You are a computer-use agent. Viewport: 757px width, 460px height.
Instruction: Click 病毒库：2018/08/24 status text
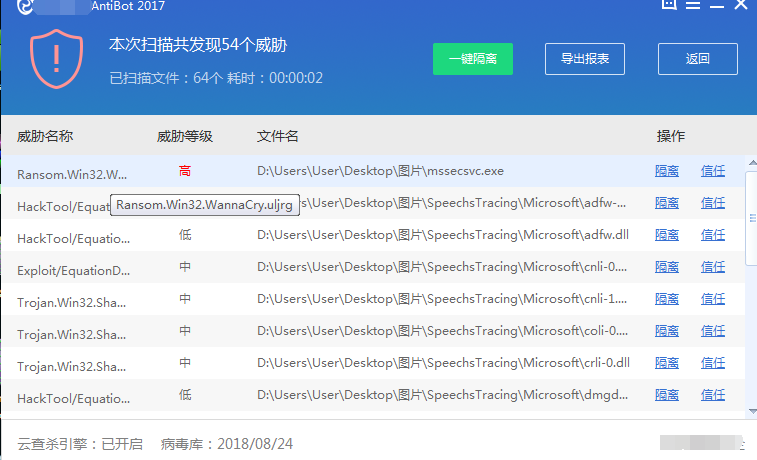click(227, 444)
